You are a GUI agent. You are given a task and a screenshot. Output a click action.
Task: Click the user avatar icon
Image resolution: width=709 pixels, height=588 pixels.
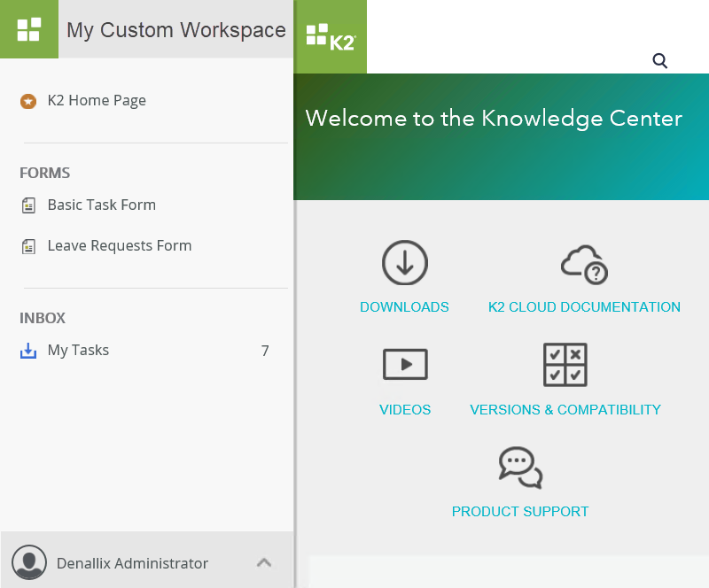click(29, 562)
